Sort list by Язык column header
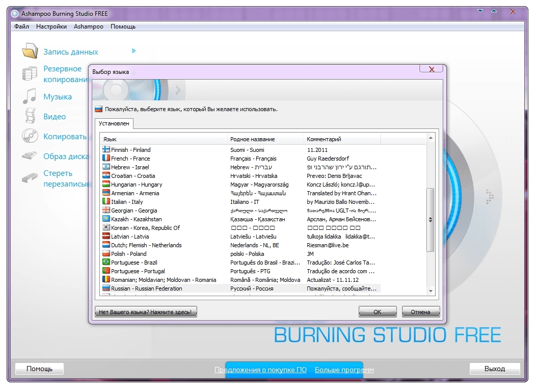This screenshot has width=537, height=392. pyautogui.click(x=164, y=139)
